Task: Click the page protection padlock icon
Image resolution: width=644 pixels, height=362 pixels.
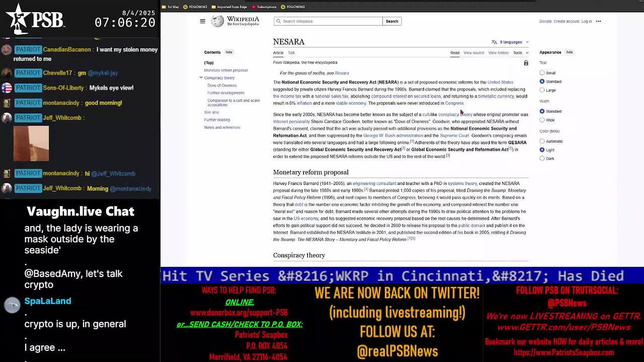Action: click(526, 63)
